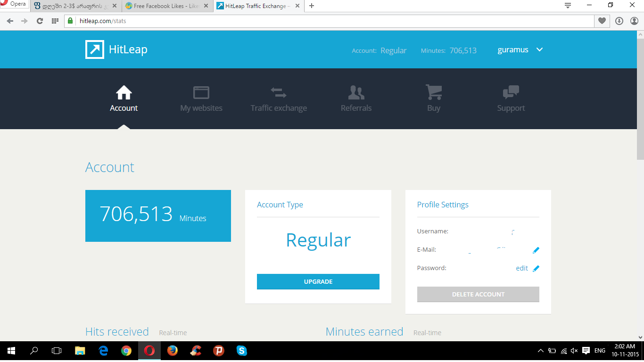This screenshot has width=644, height=362.
Task: Click the UPGRADE button
Action: click(318, 281)
